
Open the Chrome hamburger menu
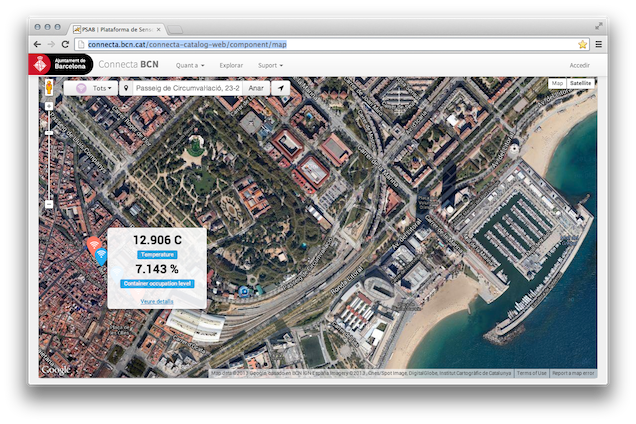point(598,44)
